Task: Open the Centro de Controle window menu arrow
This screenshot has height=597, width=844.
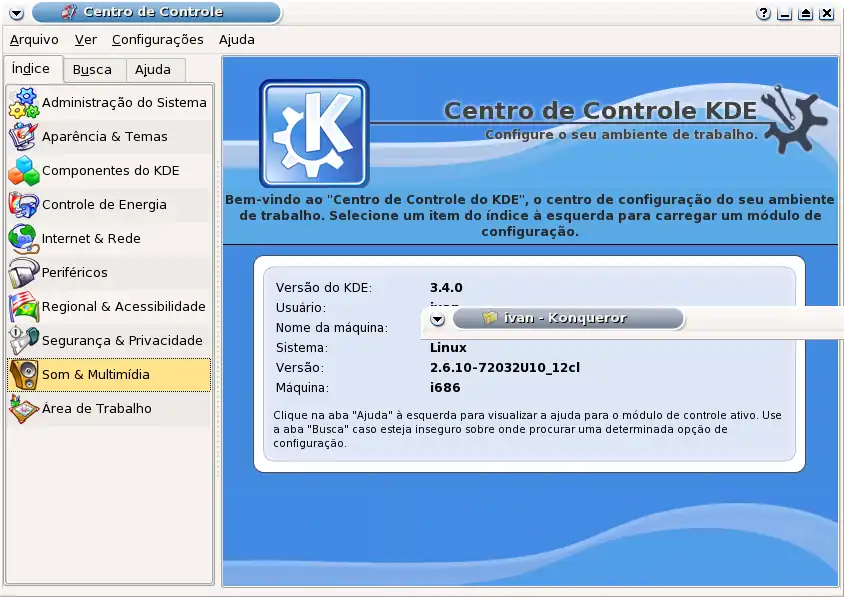Action: pos(16,13)
